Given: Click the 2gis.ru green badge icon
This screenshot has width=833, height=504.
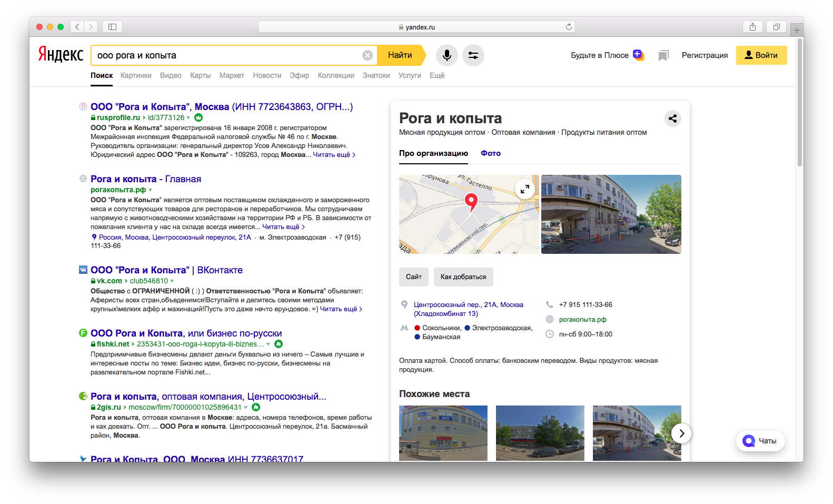Looking at the screenshot, I should [256, 407].
